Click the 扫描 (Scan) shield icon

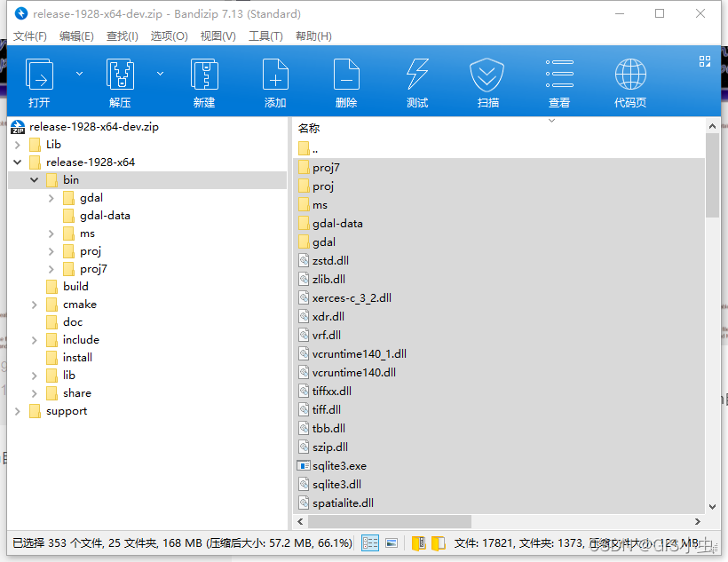pos(487,75)
